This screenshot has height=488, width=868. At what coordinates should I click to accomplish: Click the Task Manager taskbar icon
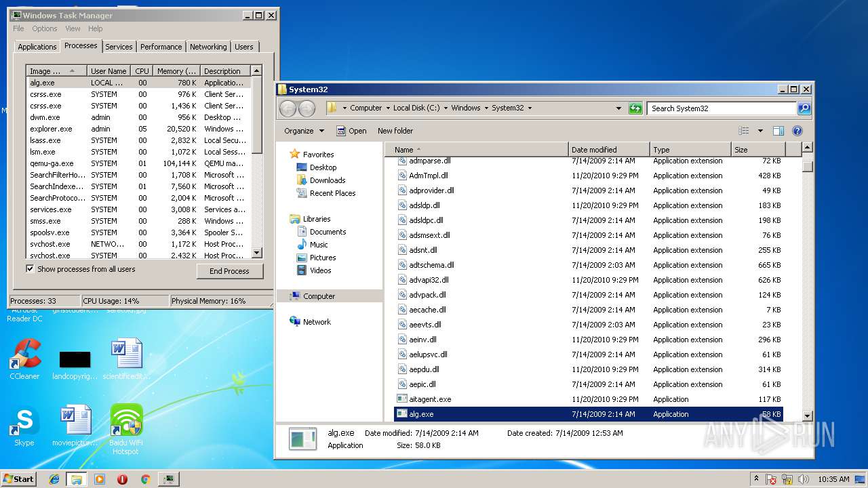(168, 479)
